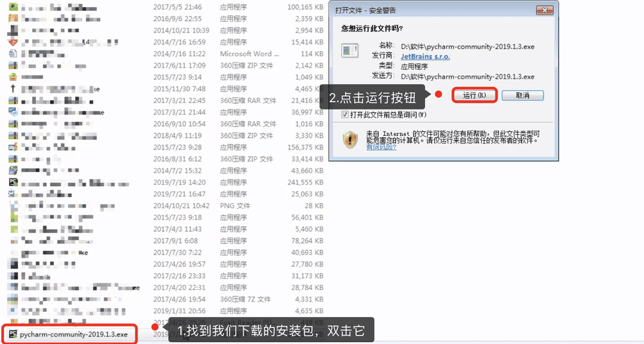Click the icon of file dated 2016/9/6 22:55

pyautogui.click(x=13, y=19)
